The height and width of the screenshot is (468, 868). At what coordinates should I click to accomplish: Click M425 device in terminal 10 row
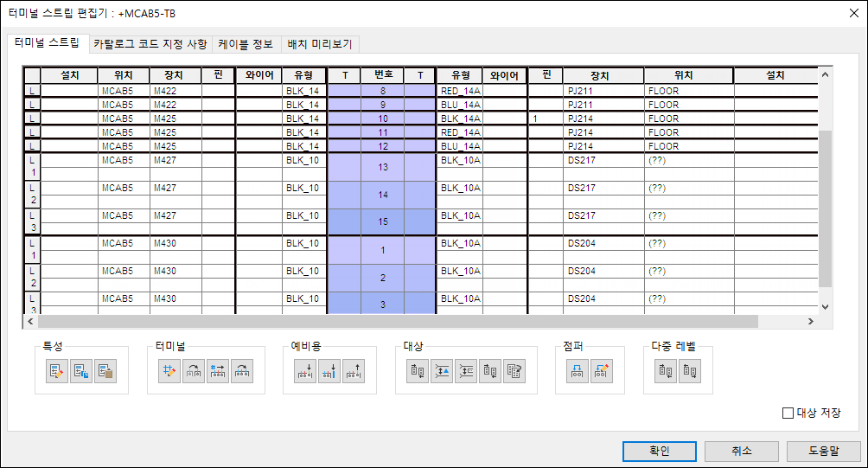pyautogui.click(x=176, y=119)
